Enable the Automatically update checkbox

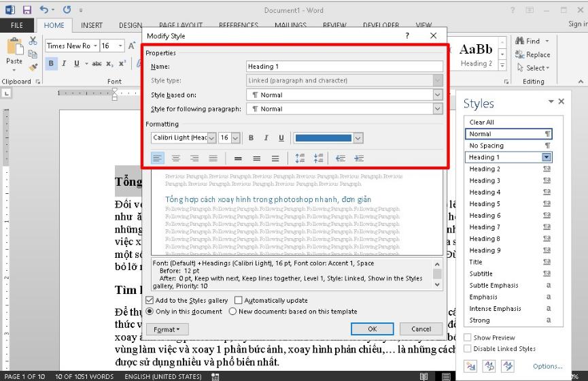239,300
